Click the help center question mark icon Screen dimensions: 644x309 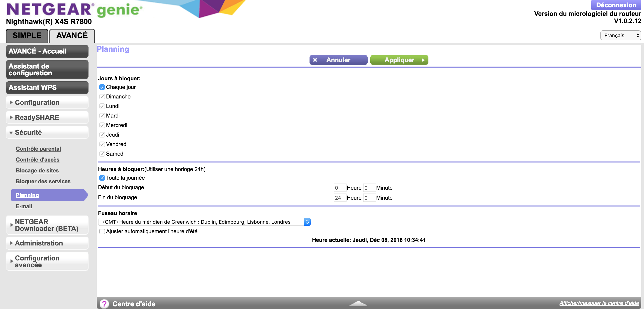104,304
